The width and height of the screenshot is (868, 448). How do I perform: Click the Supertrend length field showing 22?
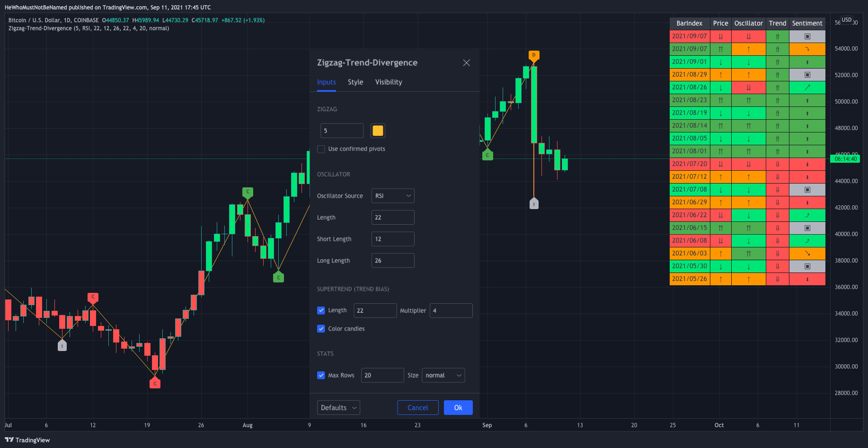375,310
